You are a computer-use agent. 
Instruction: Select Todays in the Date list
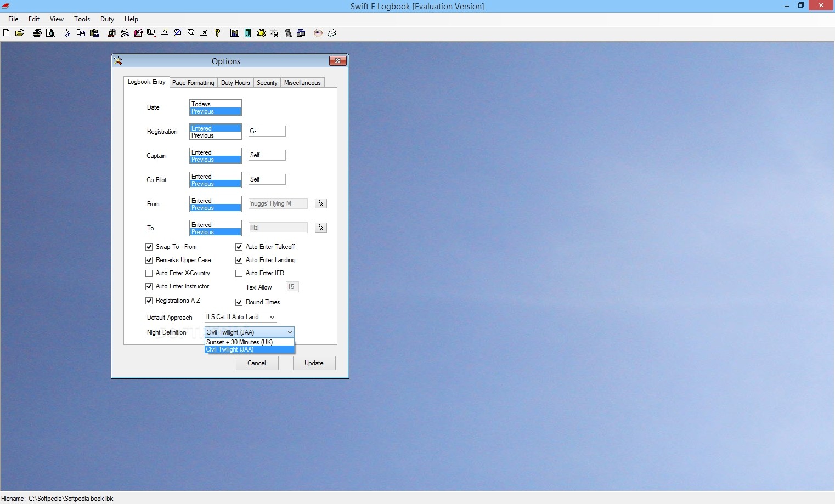click(215, 104)
